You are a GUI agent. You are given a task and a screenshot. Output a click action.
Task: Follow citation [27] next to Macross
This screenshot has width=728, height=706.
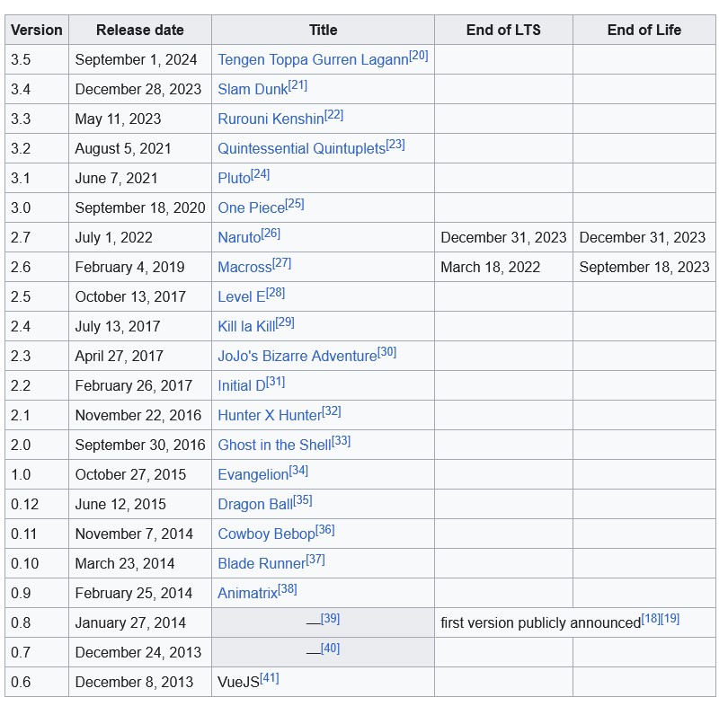point(282,263)
